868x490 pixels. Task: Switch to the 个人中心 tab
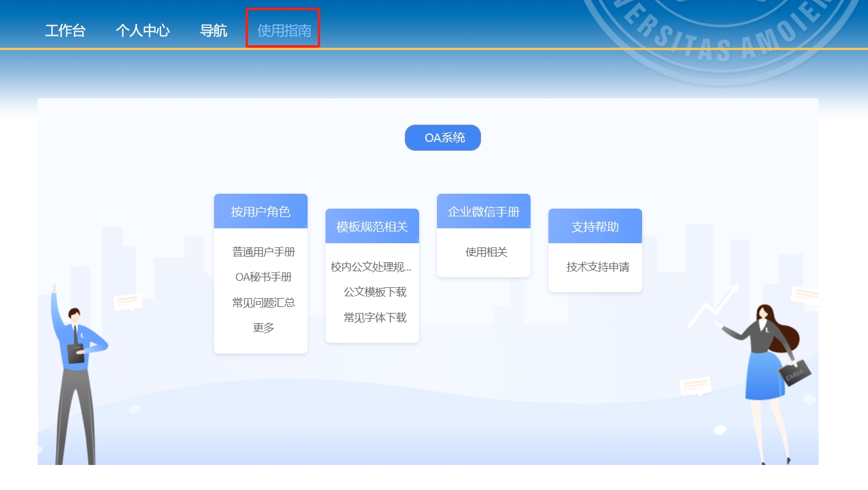pos(142,30)
